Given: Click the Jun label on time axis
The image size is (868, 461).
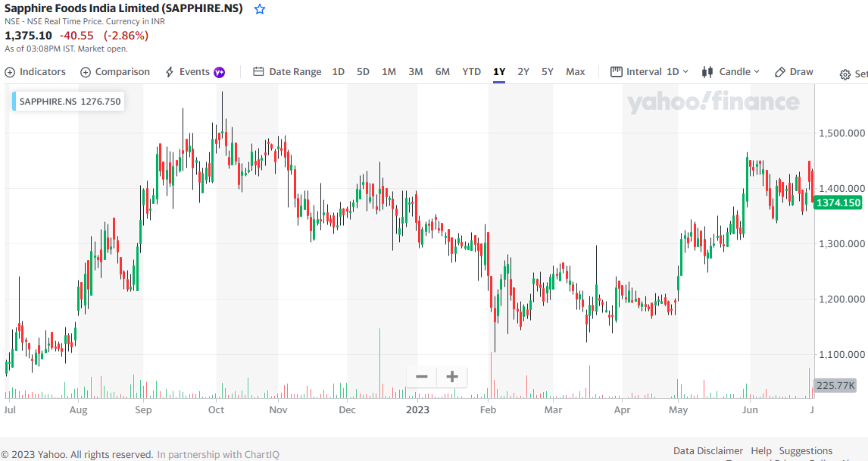Looking at the screenshot, I should 750,410.
